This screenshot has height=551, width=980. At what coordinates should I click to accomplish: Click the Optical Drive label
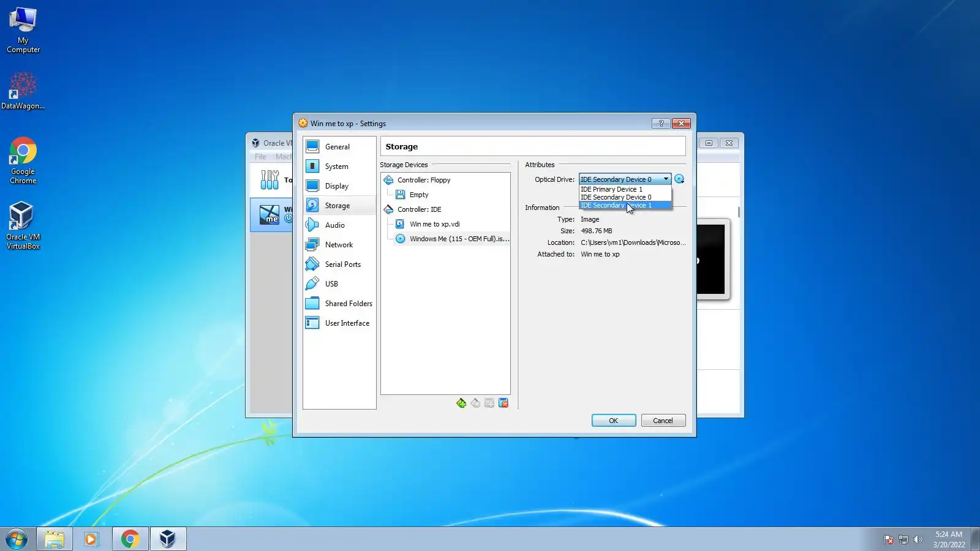click(x=554, y=179)
